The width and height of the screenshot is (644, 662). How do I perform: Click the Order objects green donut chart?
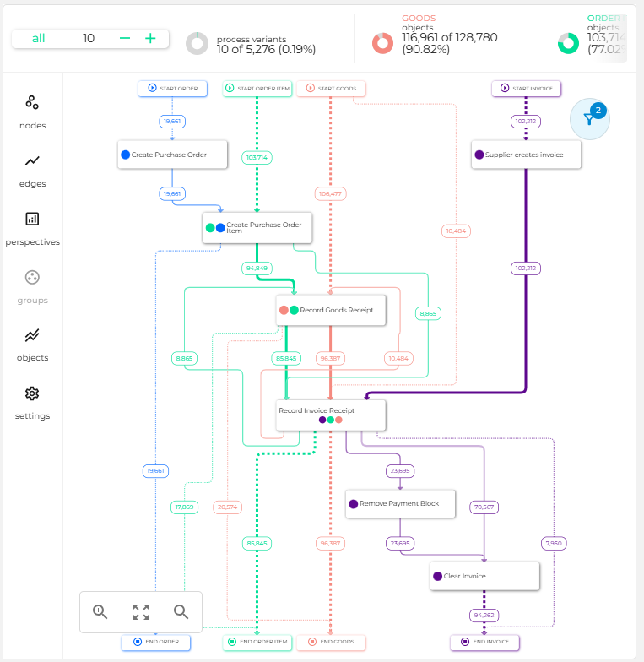pos(569,44)
